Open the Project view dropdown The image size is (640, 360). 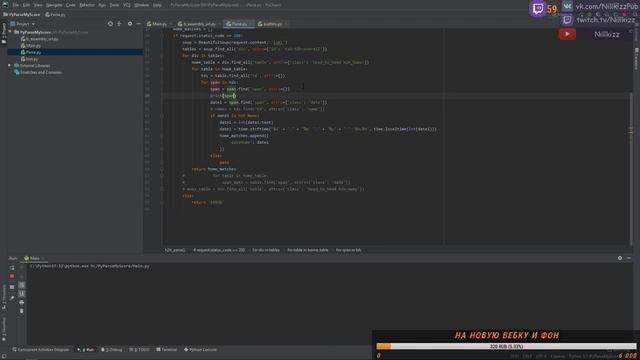click(x=22, y=24)
